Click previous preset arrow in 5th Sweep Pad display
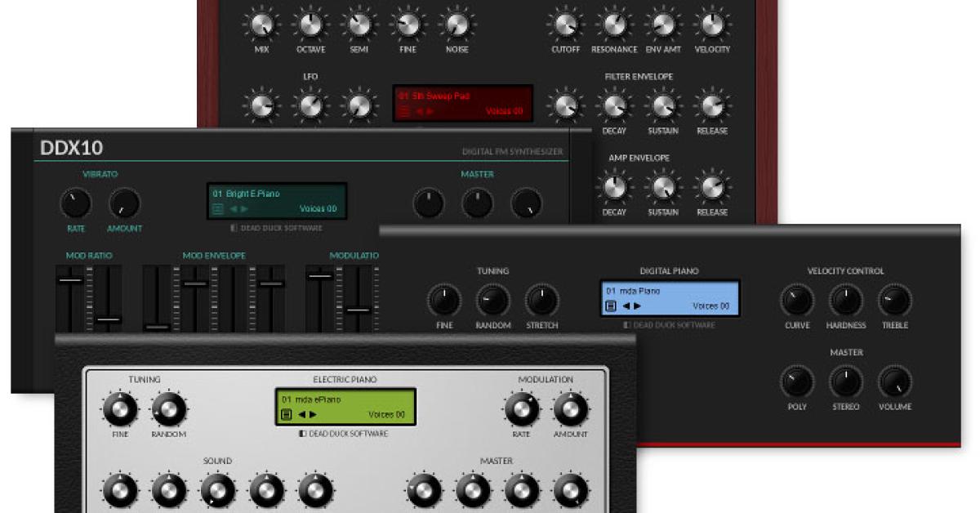 (419, 111)
